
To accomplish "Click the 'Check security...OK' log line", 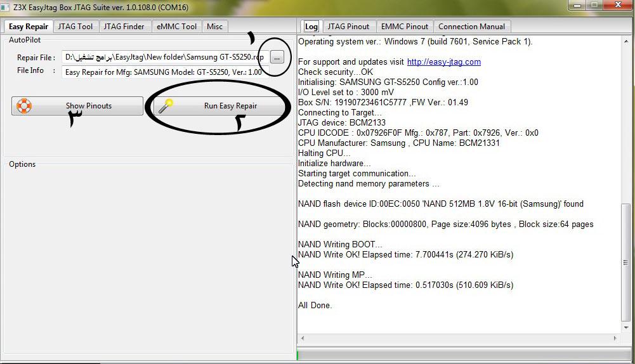I will pos(336,72).
